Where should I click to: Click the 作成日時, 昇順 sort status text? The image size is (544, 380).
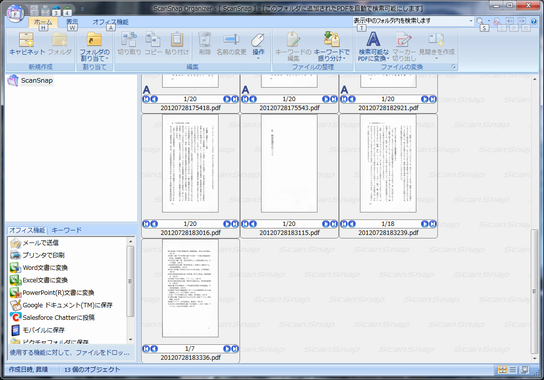[x=28, y=370]
